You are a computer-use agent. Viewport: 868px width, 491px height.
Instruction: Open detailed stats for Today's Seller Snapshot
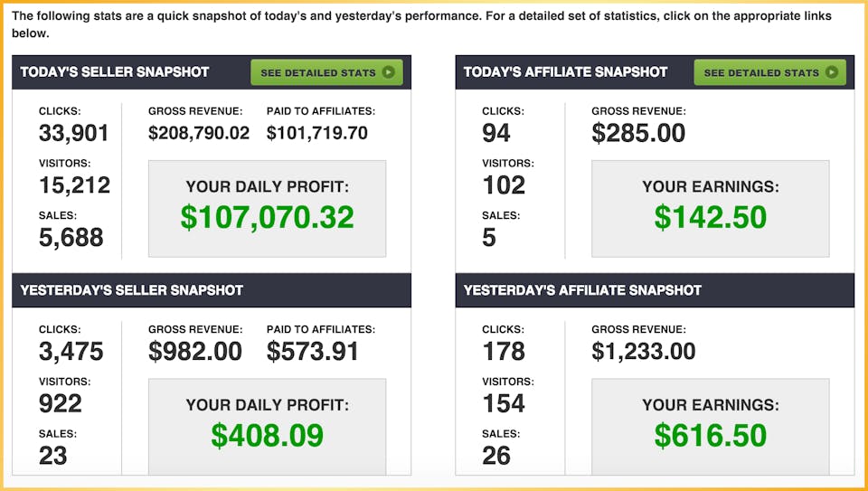(326, 72)
